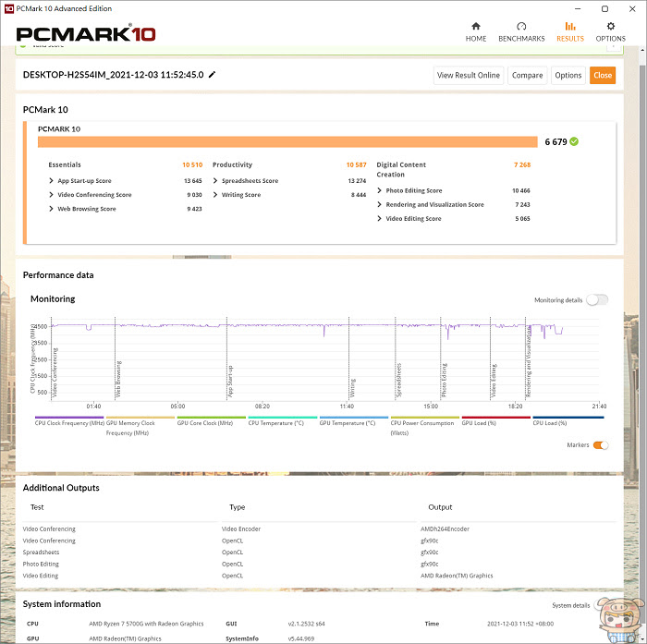Click the Output column header
Viewport: 647px width, 644px height.
pos(440,507)
